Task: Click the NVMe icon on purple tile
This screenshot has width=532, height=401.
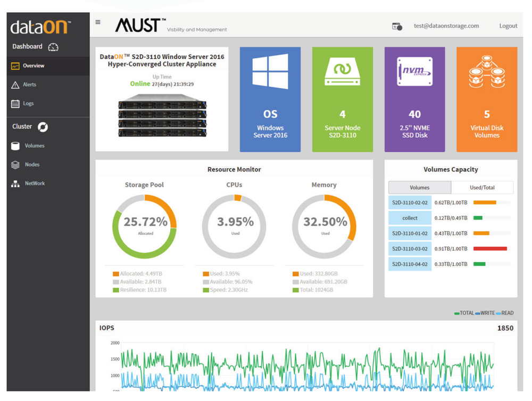Action: (414, 71)
